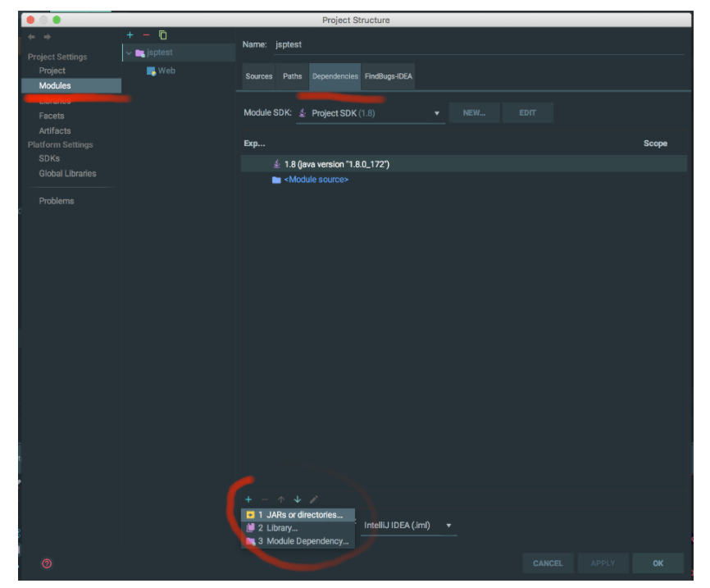Switch to the Dependencies tab
Screen dimensions: 710x588
tap(335, 76)
